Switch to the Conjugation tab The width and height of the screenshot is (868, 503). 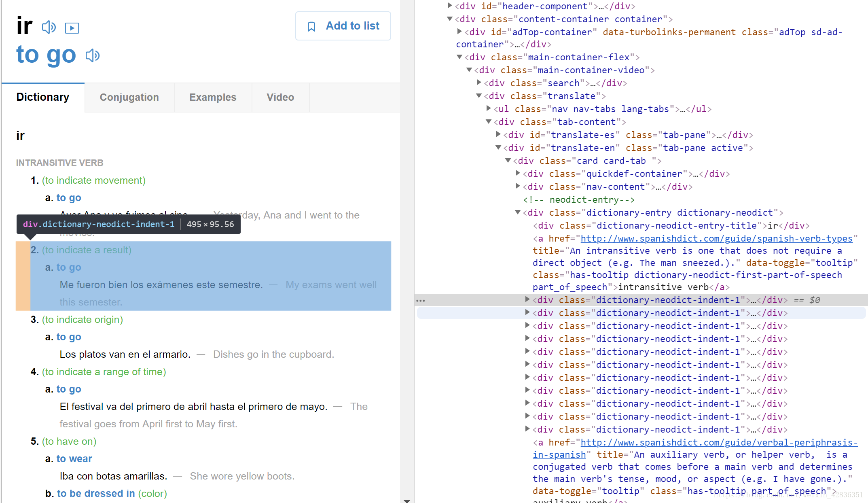pos(129,98)
